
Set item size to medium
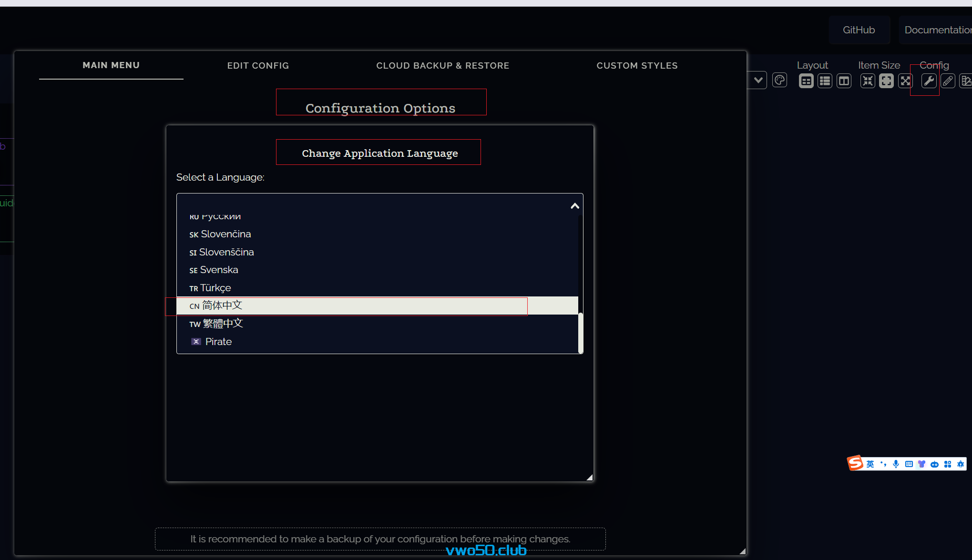pyautogui.click(x=886, y=81)
